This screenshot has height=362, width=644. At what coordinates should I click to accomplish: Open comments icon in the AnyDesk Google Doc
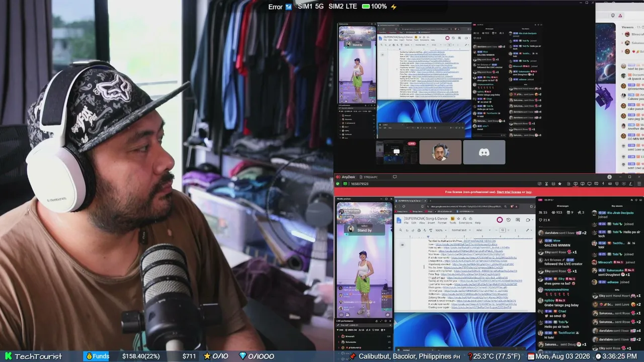point(517,220)
